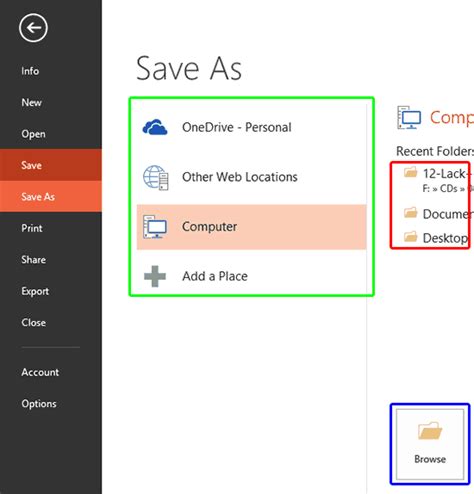474x494 pixels.
Task: Click the back arrow circle icon
Action: (x=33, y=28)
